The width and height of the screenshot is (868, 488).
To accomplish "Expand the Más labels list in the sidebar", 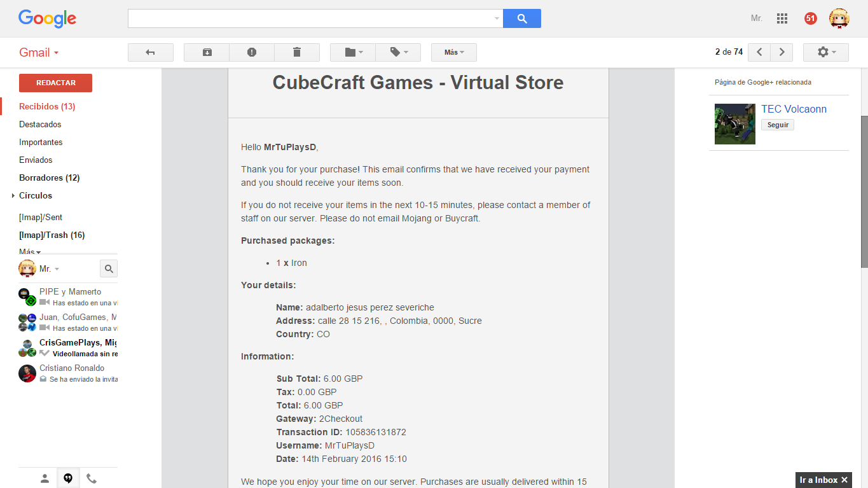I will [29, 252].
